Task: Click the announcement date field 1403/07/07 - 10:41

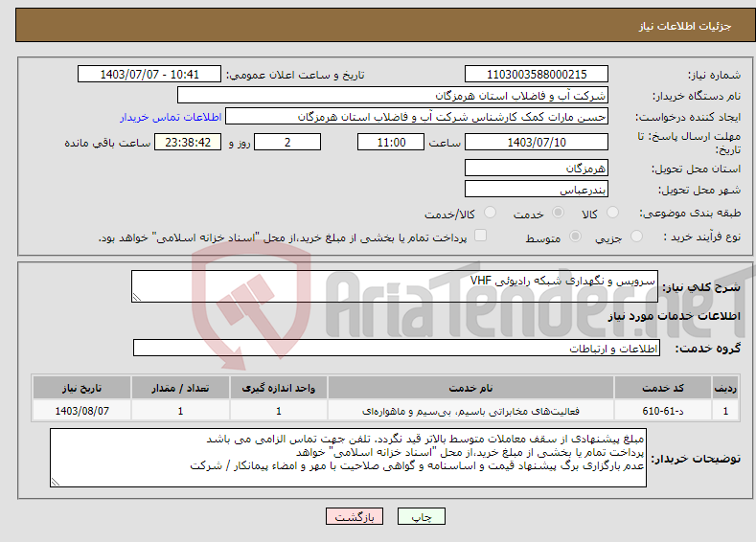Action: pos(149,74)
